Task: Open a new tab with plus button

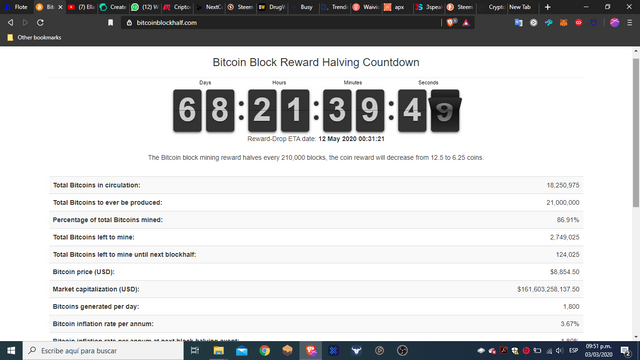Action: tap(547, 7)
